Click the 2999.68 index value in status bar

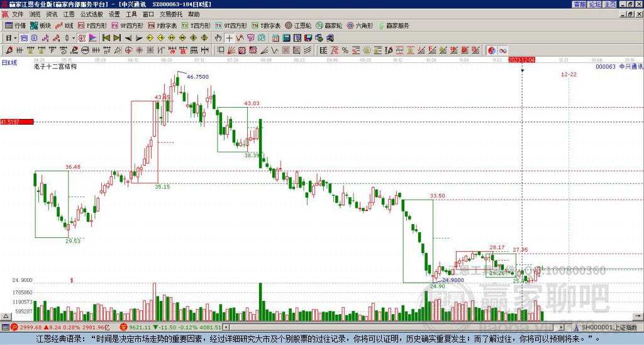coord(31,328)
